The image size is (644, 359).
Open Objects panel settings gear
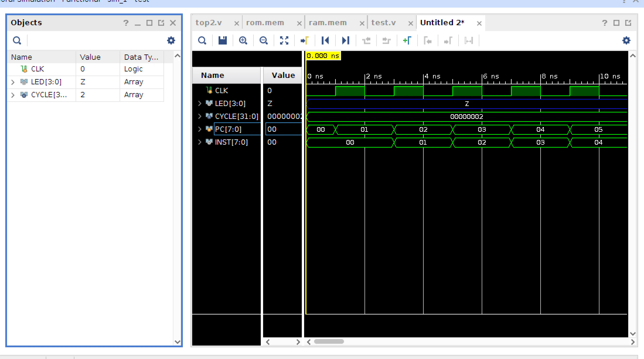[x=171, y=40]
